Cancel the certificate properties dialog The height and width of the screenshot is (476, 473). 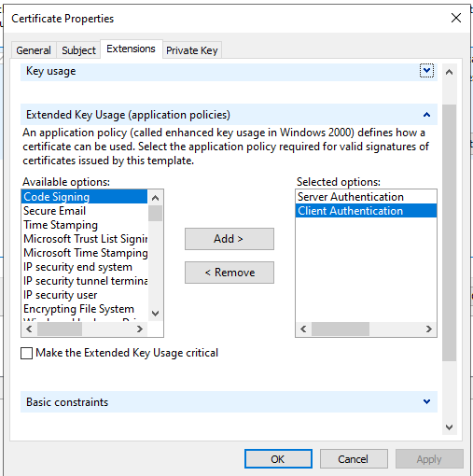pyautogui.click(x=354, y=459)
